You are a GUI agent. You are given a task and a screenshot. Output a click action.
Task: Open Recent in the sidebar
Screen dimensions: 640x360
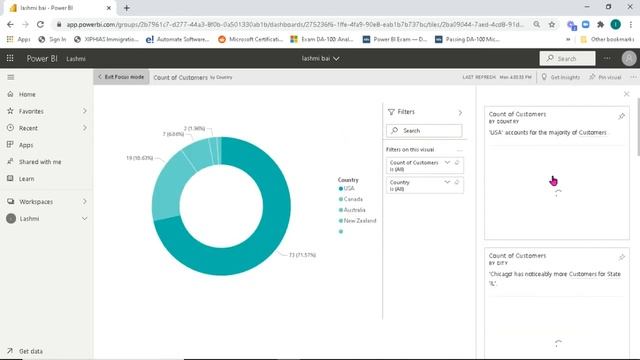pyautogui.click(x=28, y=128)
